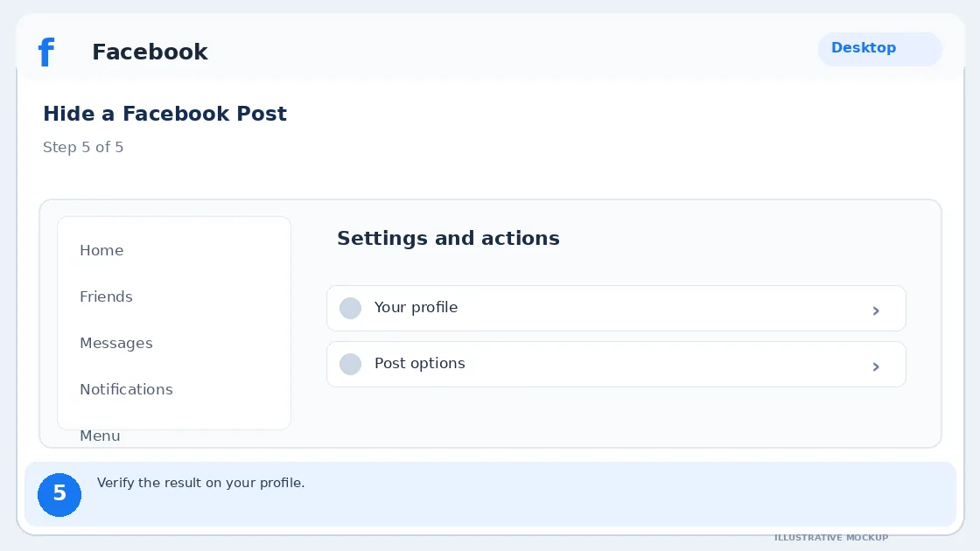Open the Your profile row
Viewport: 980px width, 551px height.
click(616, 309)
